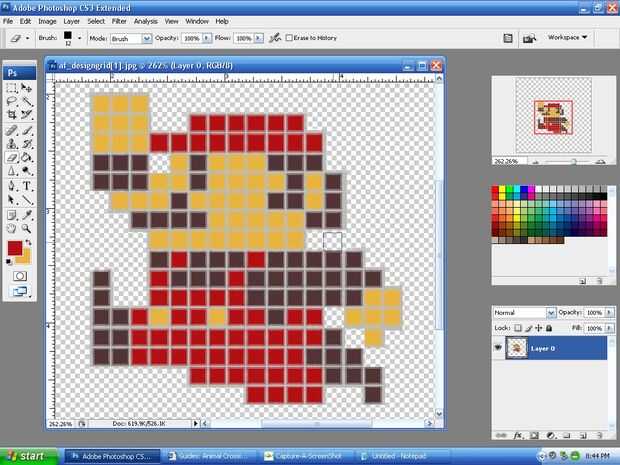The width and height of the screenshot is (620, 465).
Task: Select the Brush tool in toolbox
Action: [26, 130]
